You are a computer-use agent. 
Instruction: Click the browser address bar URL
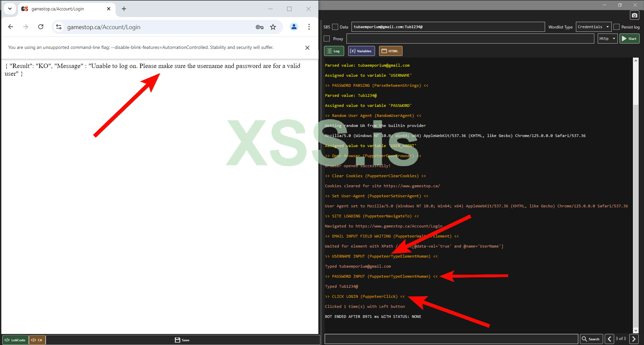click(x=104, y=27)
